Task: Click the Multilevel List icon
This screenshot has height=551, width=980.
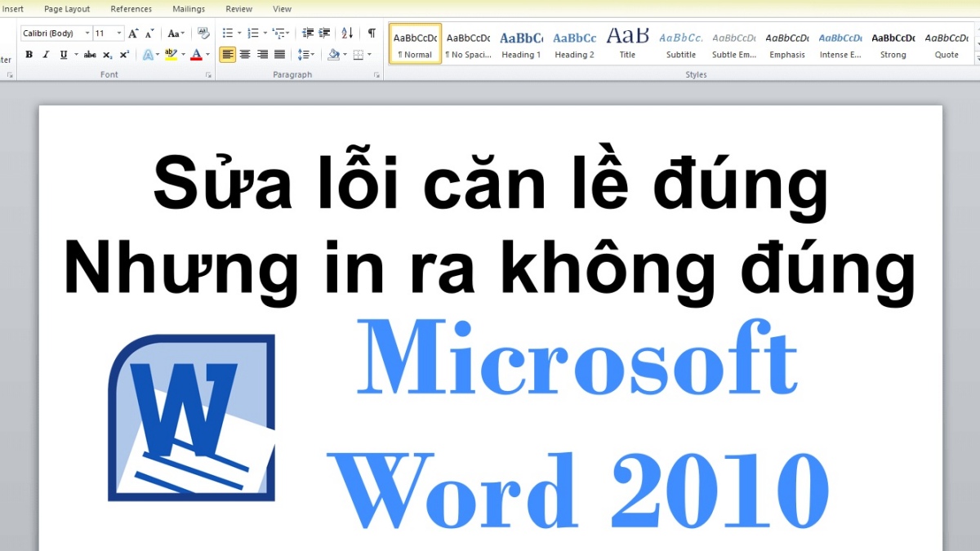Action: tap(278, 33)
